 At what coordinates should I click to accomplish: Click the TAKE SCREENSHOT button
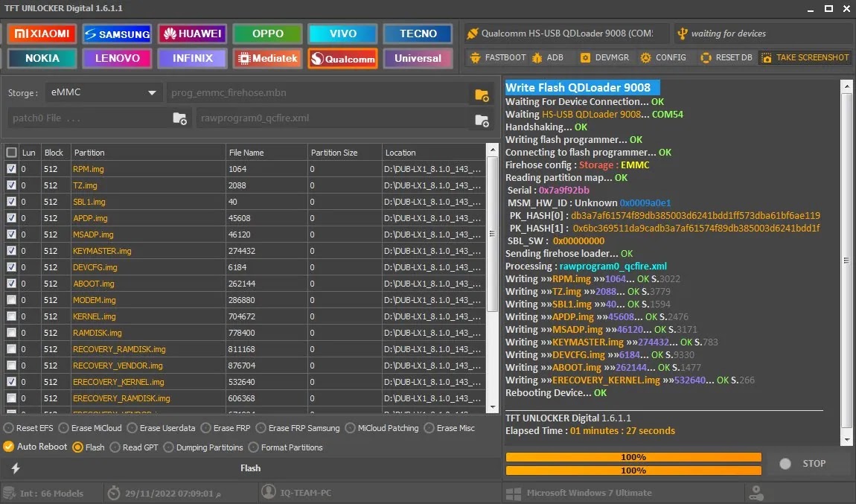click(805, 57)
